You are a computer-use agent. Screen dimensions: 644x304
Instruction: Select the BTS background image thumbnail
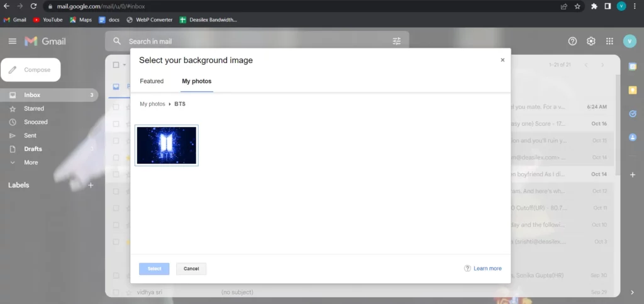tap(166, 145)
